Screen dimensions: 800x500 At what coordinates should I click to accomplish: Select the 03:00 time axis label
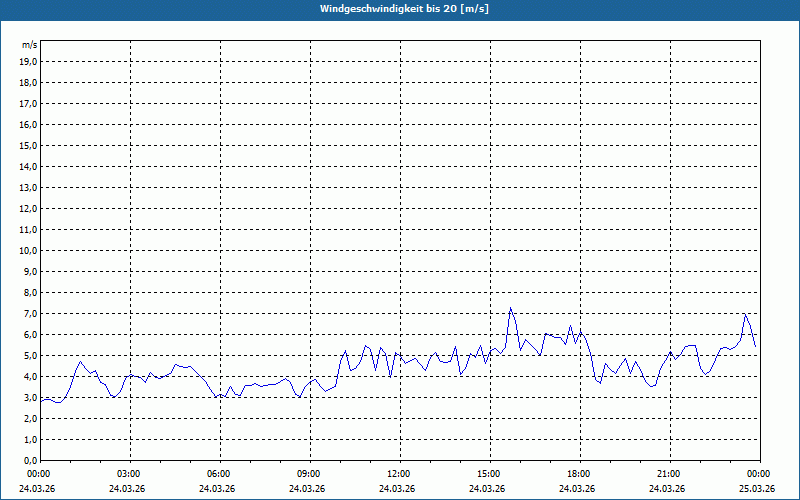128,474
